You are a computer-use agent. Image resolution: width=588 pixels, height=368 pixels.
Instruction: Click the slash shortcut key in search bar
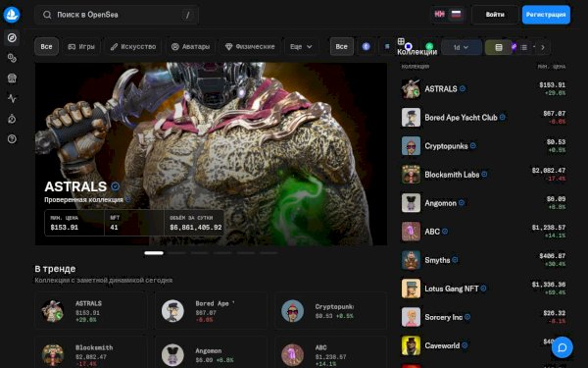coord(187,15)
